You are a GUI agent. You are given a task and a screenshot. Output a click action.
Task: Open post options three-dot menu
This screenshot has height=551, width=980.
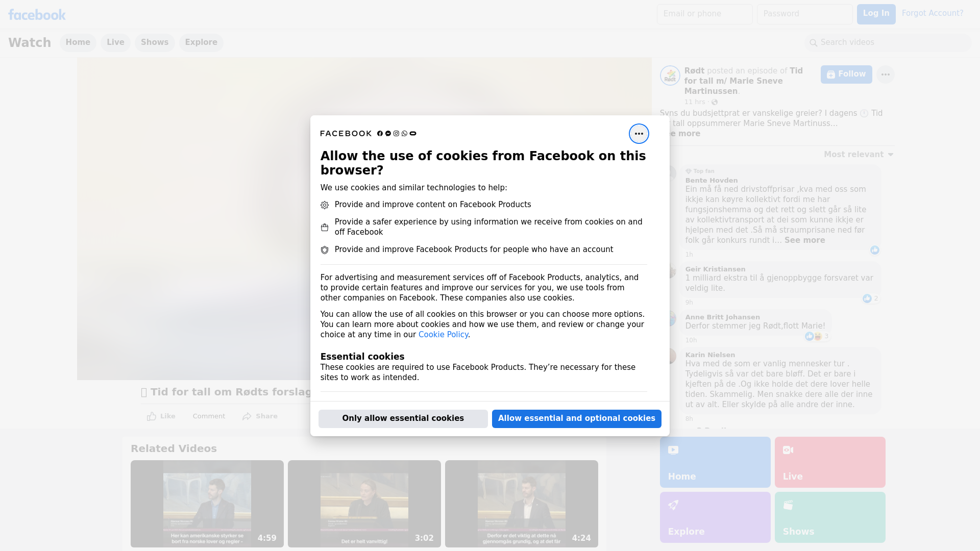(x=885, y=74)
